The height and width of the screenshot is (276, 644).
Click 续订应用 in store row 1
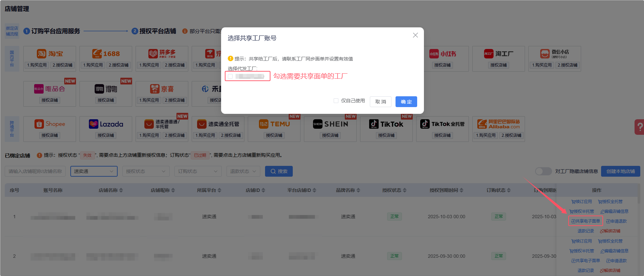581,202
